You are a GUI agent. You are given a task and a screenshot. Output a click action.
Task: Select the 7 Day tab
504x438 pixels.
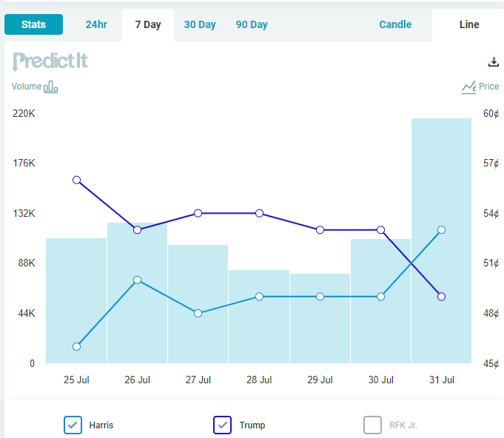click(x=148, y=24)
